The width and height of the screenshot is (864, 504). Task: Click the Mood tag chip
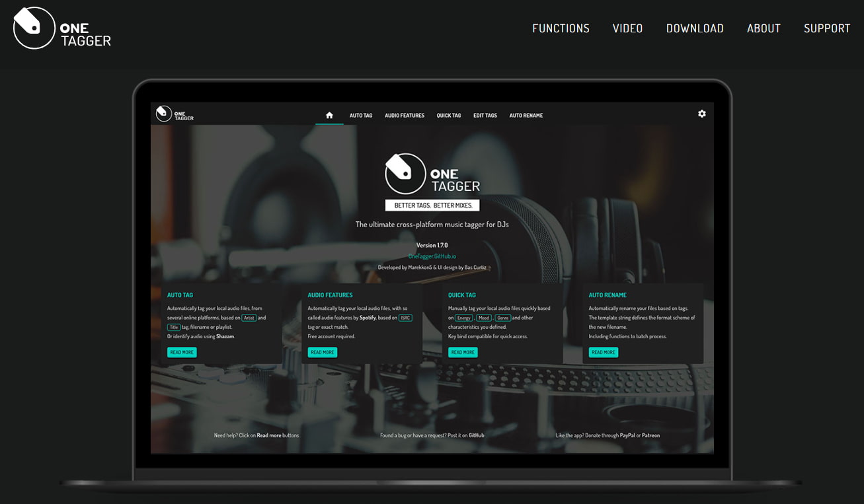(x=485, y=318)
